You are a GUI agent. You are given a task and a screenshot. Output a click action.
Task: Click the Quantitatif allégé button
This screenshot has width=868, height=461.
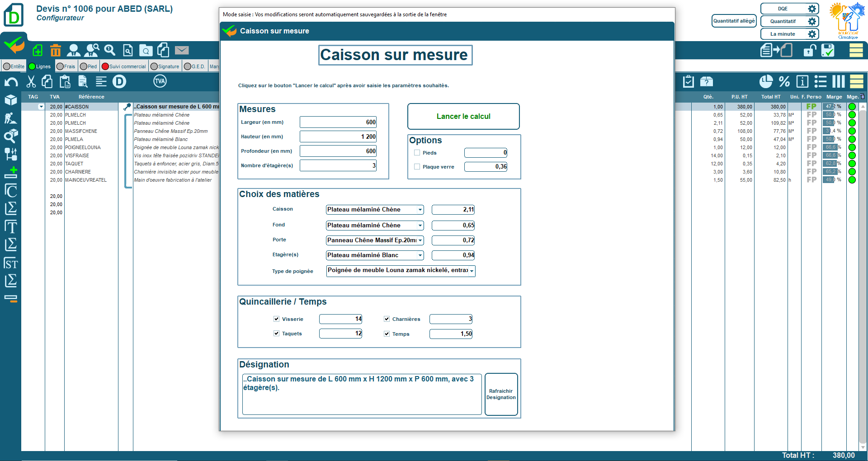734,21
